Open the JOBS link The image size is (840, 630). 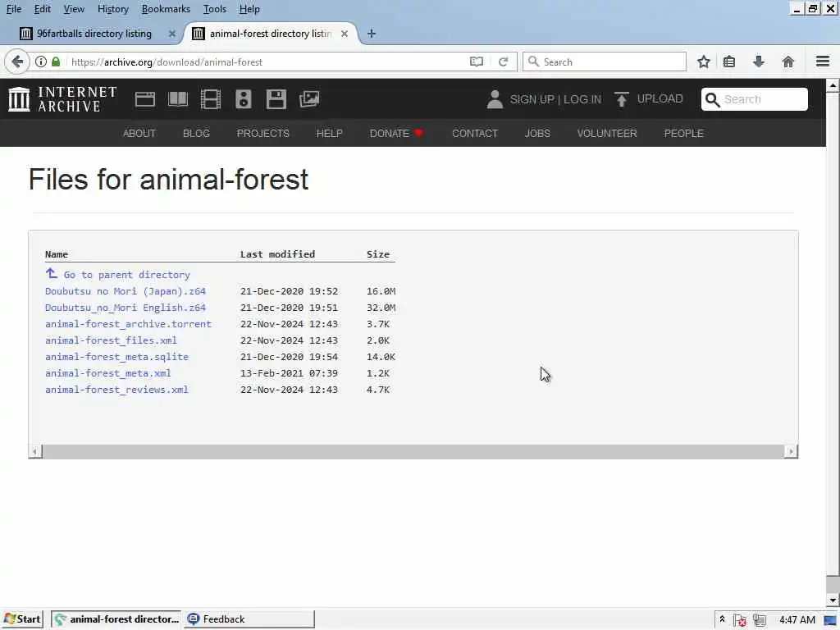[x=537, y=134]
